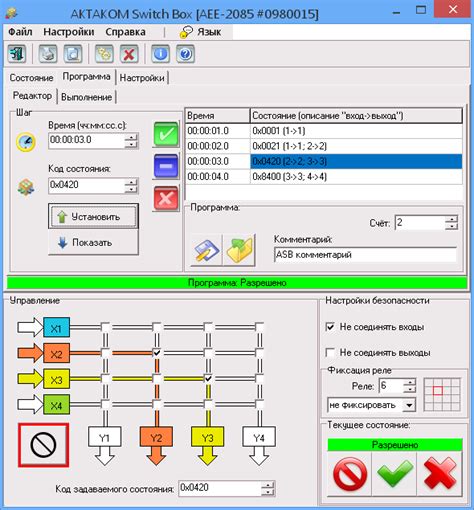Increase the time step value

tap(131, 137)
